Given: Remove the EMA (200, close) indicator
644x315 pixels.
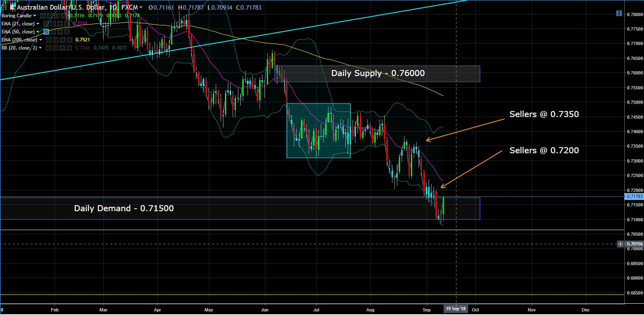Looking at the screenshot, I should (x=69, y=40).
